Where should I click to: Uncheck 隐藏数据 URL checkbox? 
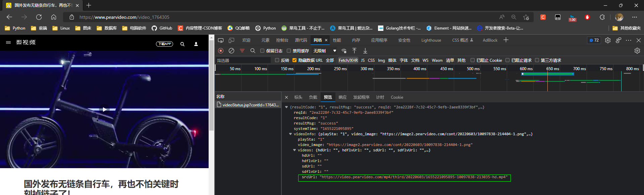[x=294, y=60]
